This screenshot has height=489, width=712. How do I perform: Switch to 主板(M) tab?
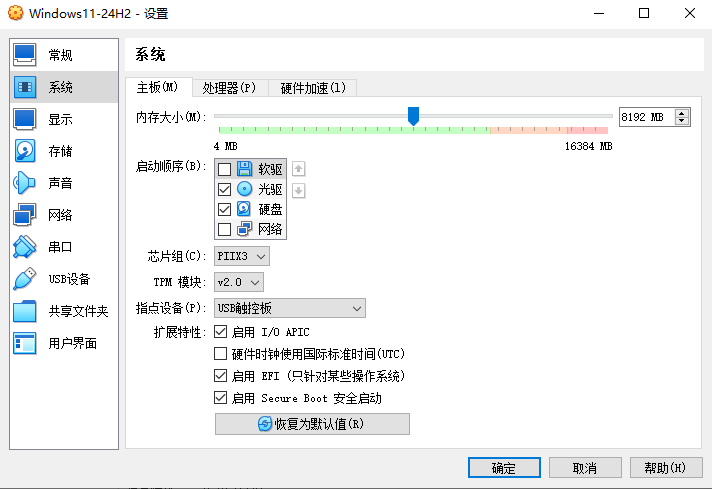point(158,87)
